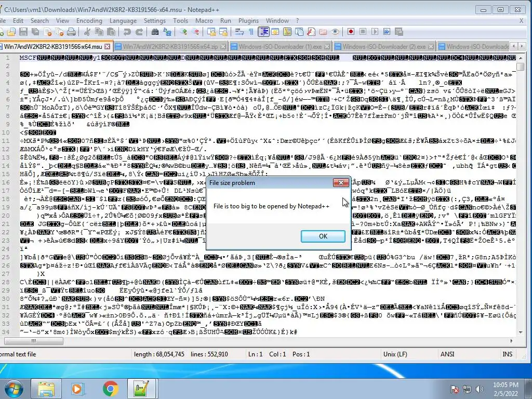Toggle synchronize vertical scrolling icon

211,32
